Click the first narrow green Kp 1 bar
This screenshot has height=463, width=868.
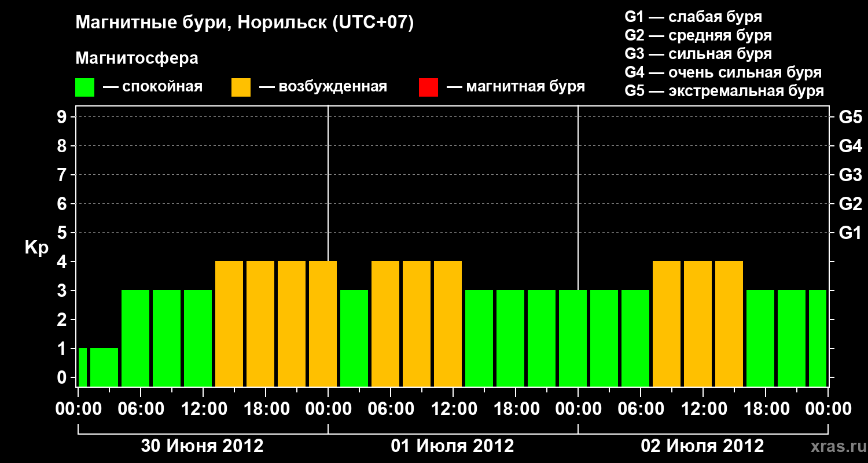coord(82,367)
